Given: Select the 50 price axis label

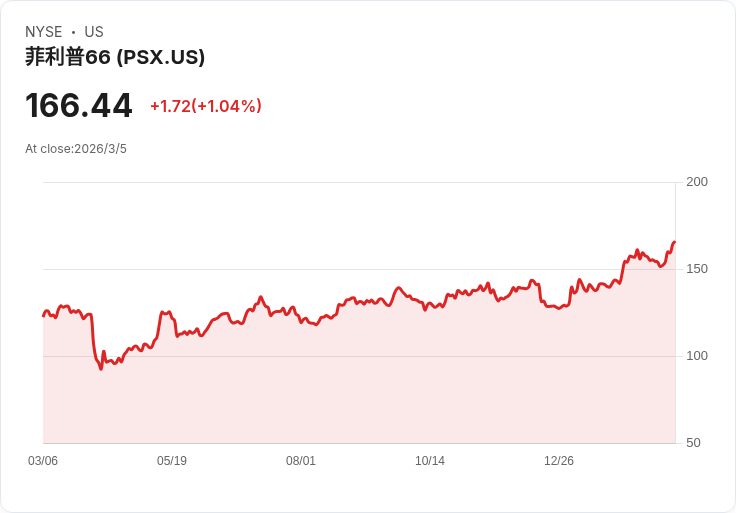Looking at the screenshot, I should pyautogui.click(x=693, y=443).
